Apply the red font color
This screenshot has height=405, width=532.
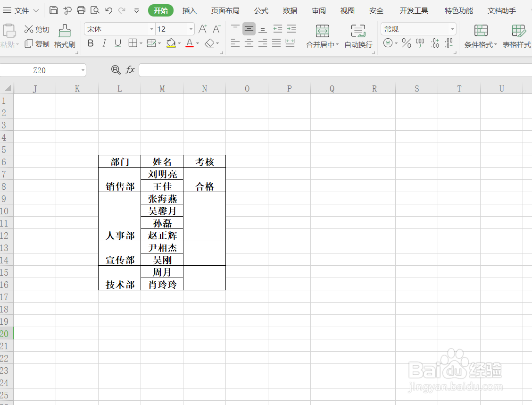(190, 43)
